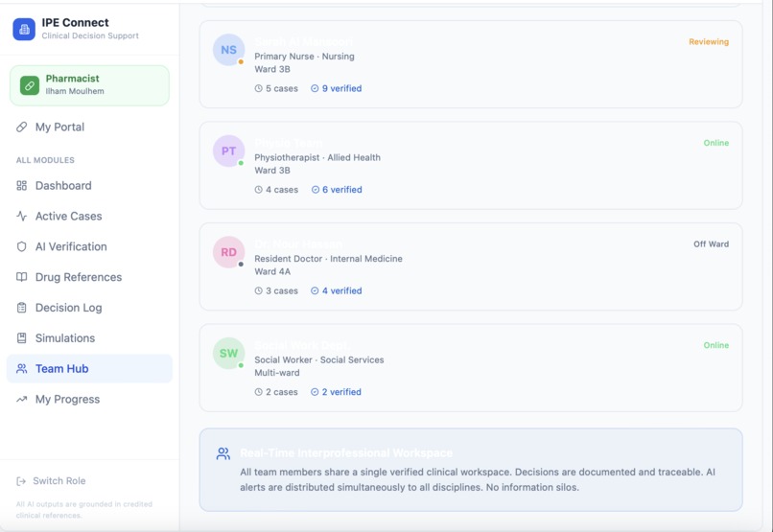Click the Clinical Decision Support subtitle

[90, 36]
